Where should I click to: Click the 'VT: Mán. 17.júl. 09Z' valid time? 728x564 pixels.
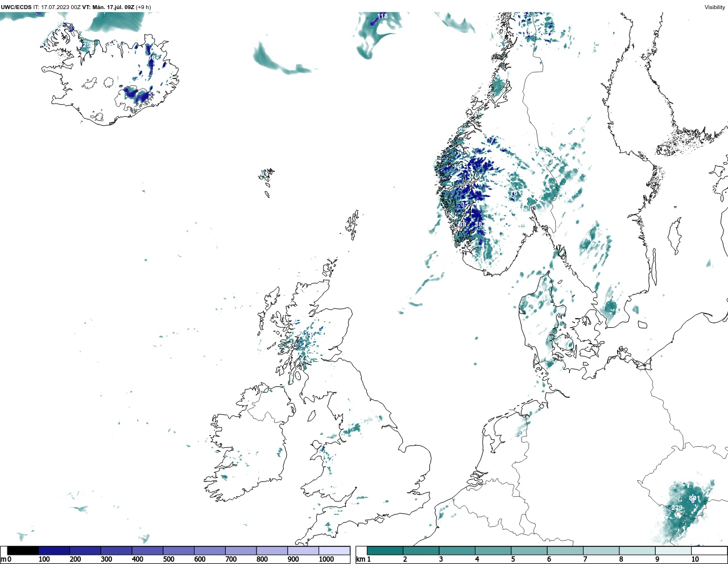click(x=108, y=7)
